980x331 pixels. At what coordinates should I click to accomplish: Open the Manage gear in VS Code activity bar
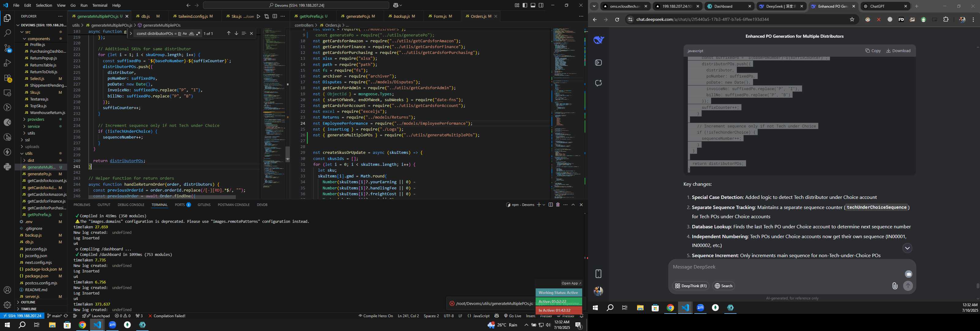[7, 305]
